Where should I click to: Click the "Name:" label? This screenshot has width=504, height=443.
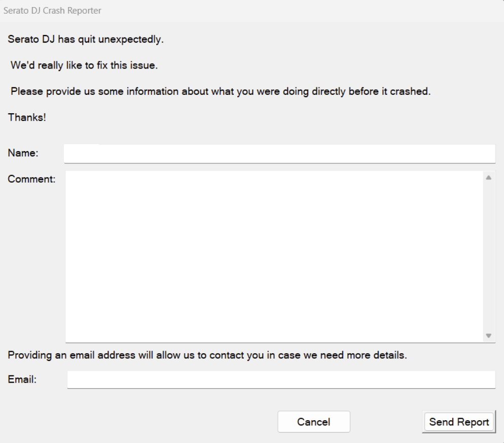[23, 153]
